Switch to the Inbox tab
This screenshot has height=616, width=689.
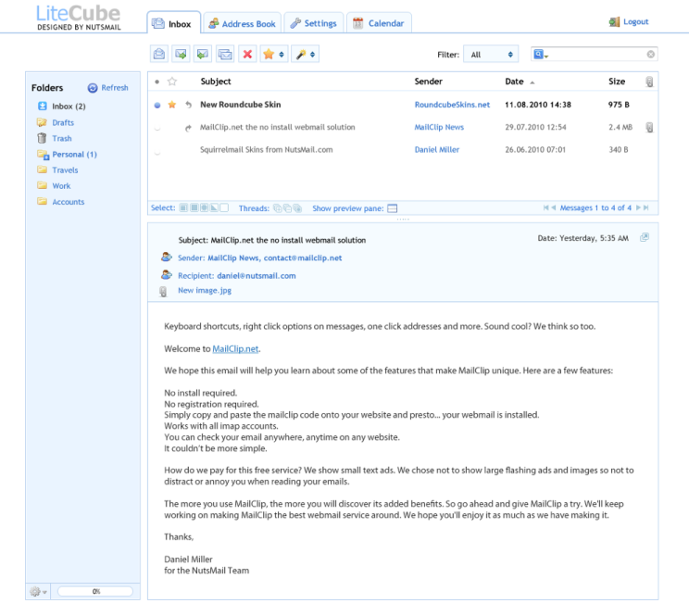[173, 23]
